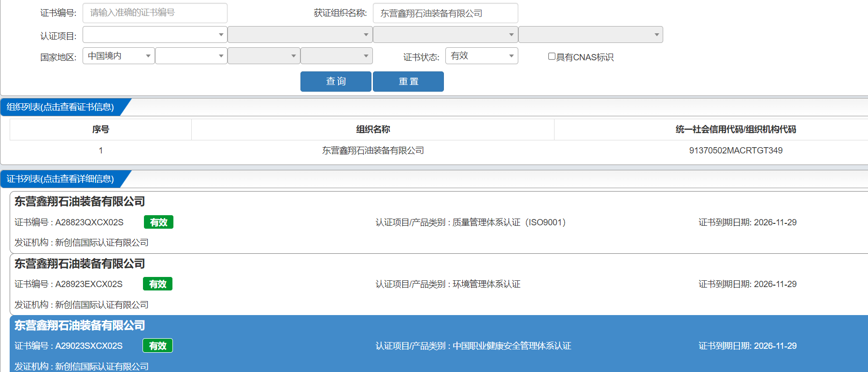Click 环境管理体系认证 category text
The width and height of the screenshot is (868, 372).
coord(486,284)
